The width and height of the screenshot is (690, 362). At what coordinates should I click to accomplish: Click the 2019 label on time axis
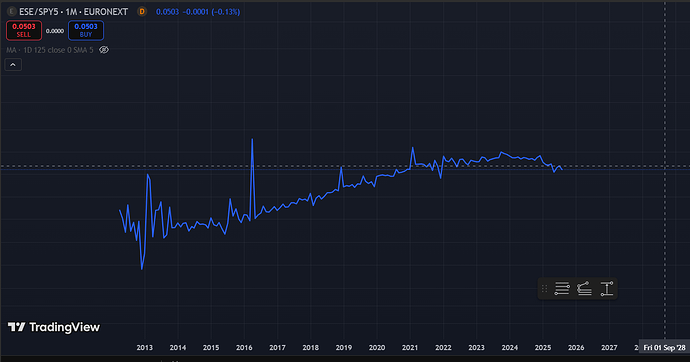344,347
